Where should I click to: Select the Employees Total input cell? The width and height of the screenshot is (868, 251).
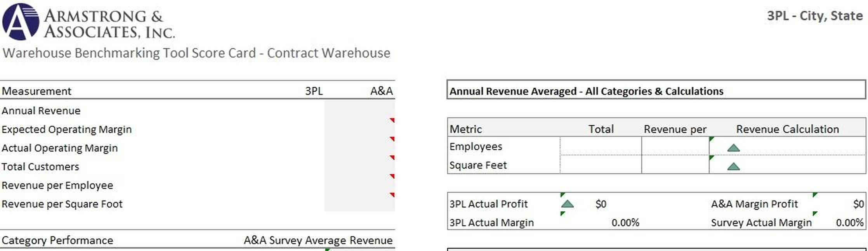[601, 146]
